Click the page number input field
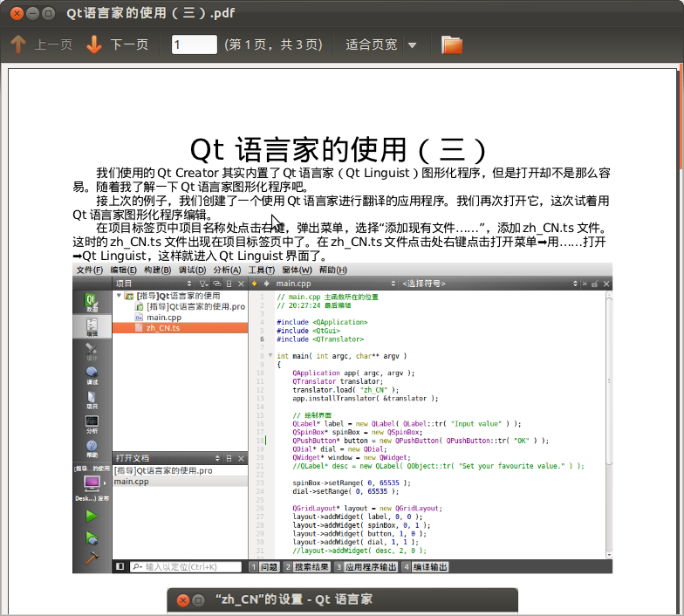This screenshot has width=684, height=616. pos(194,44)
